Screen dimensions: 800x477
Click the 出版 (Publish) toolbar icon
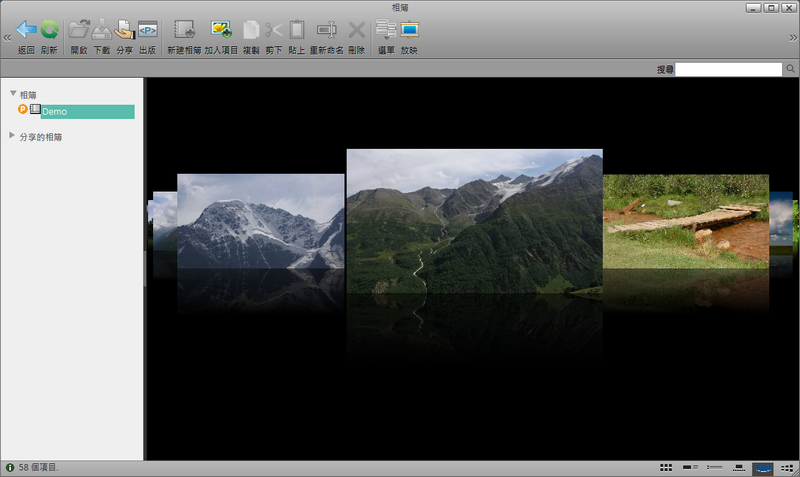coord(147,31)
